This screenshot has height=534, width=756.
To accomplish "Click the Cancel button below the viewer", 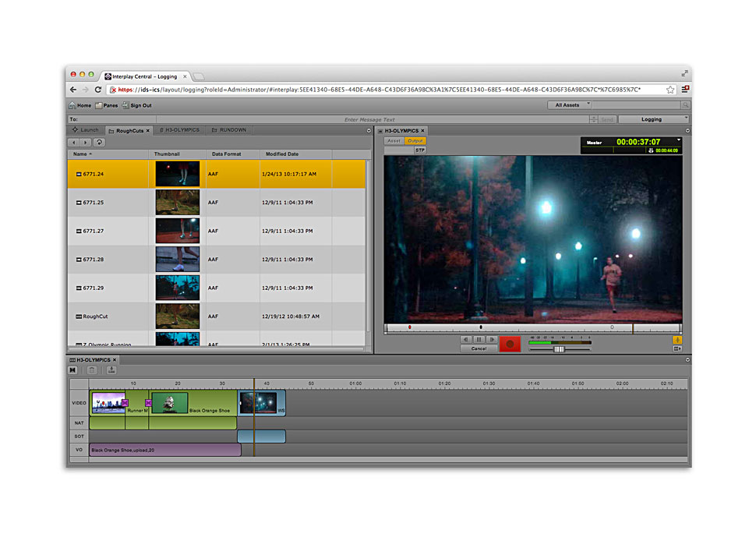I will [479, 348].
